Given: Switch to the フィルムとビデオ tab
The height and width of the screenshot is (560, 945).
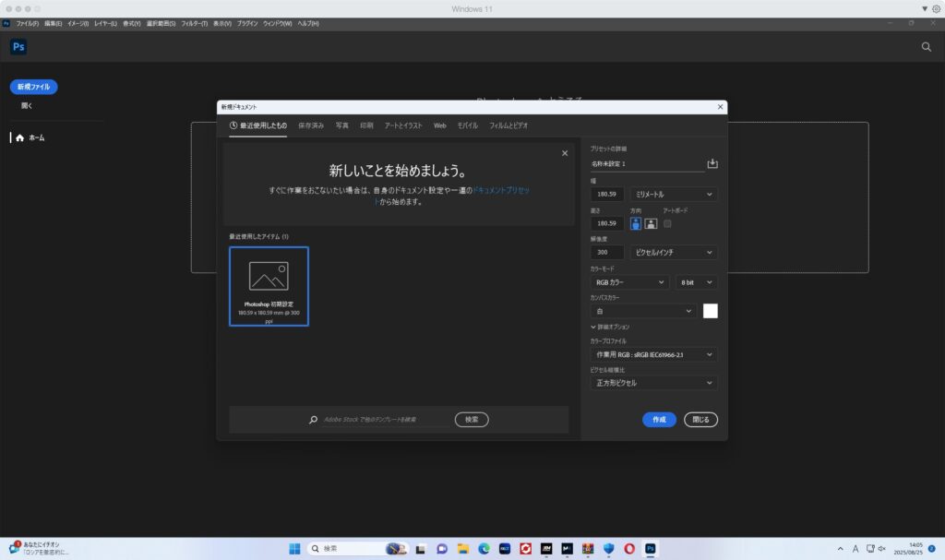Looking at the screenshot, I should (x=508, y=125).
